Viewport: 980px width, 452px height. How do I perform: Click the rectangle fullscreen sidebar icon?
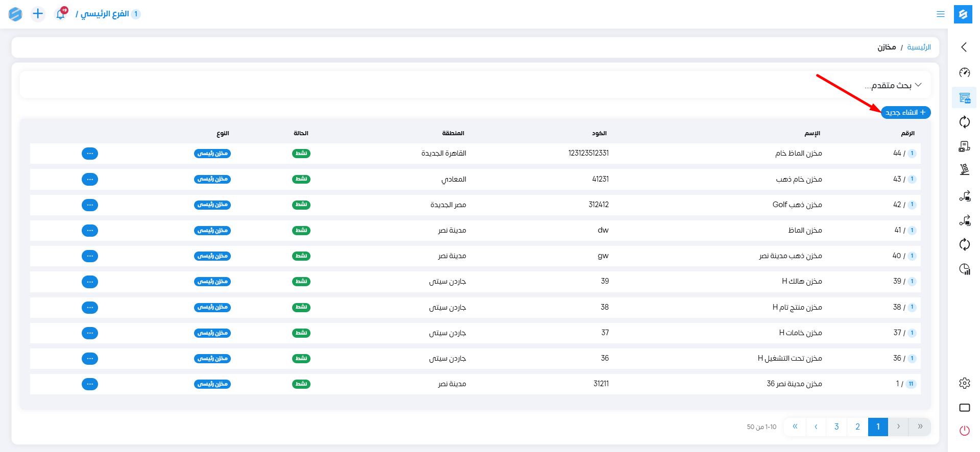pos(964,408)
